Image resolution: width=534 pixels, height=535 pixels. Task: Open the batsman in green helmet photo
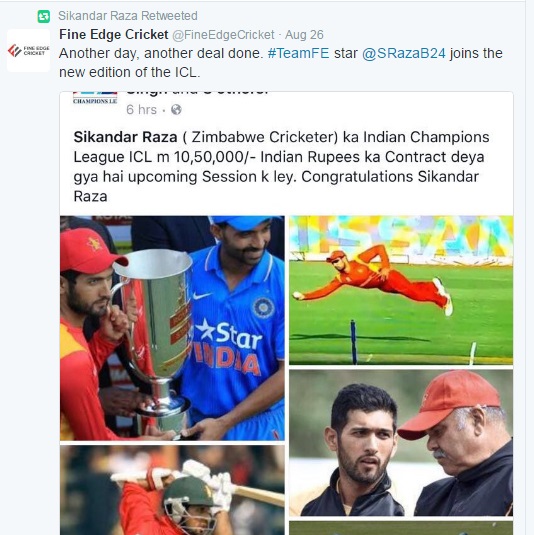pyautogui.click(x=172, y=490)
